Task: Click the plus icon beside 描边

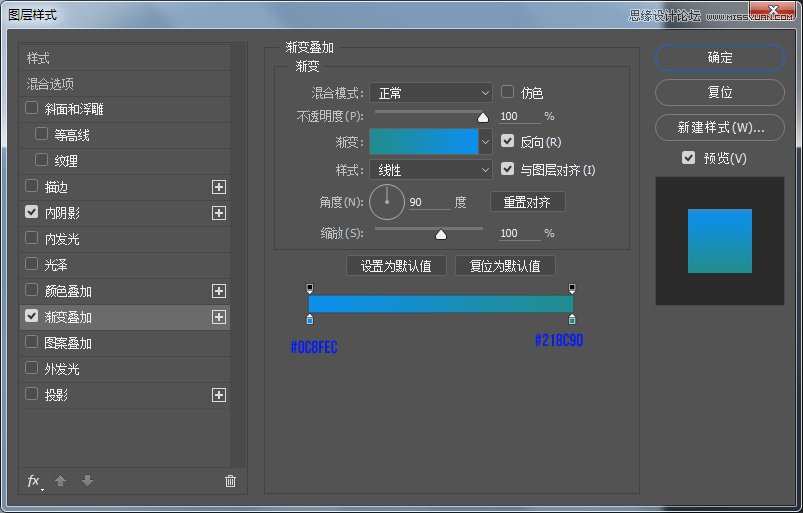Action: 219,187
